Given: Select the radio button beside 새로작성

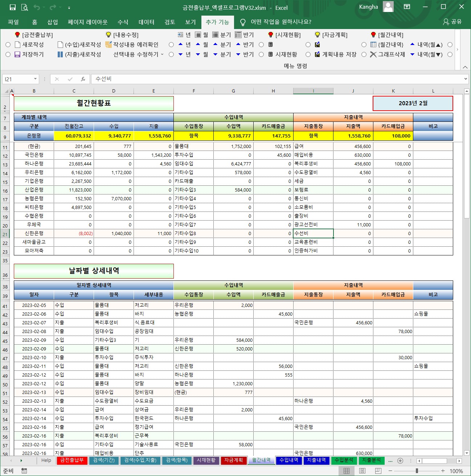Looking at the screenshot, I should coord(8,45).
